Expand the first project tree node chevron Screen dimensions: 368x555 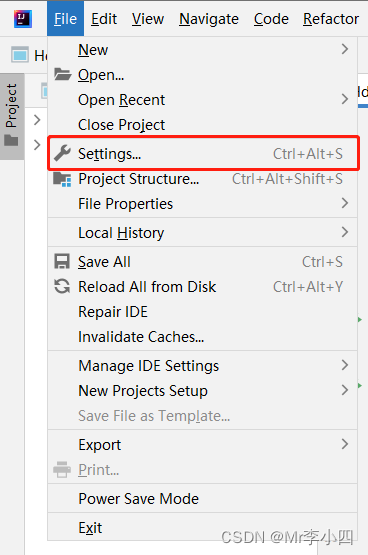[37, 120]
